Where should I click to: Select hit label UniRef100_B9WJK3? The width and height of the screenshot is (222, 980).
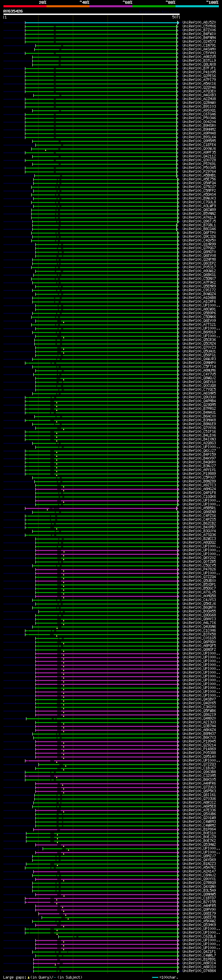pyautogui.click(x=199, y=198)
